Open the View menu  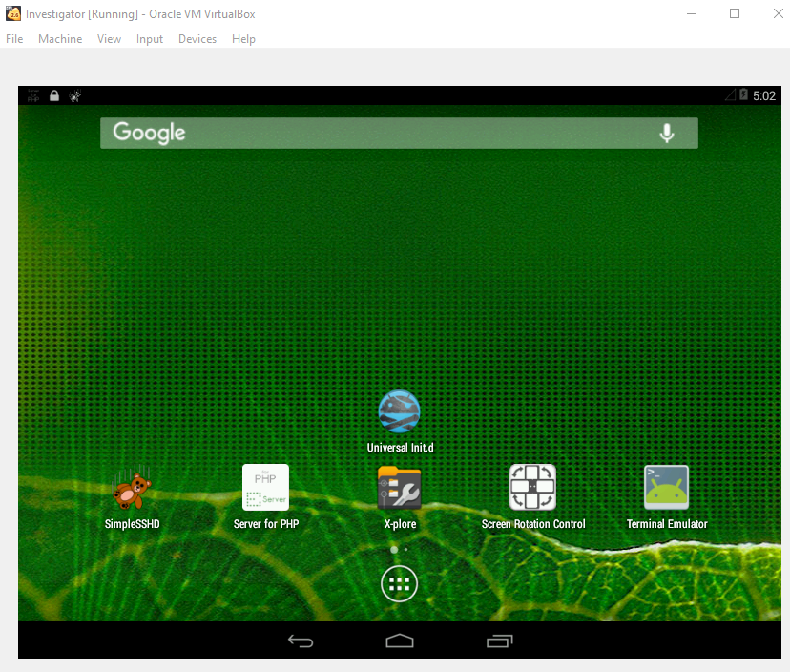[110, 39]
